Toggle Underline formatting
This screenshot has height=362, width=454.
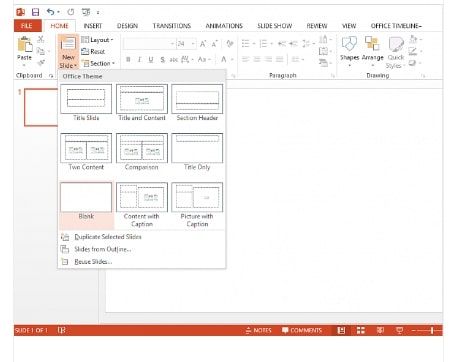[x=151, y=59]
